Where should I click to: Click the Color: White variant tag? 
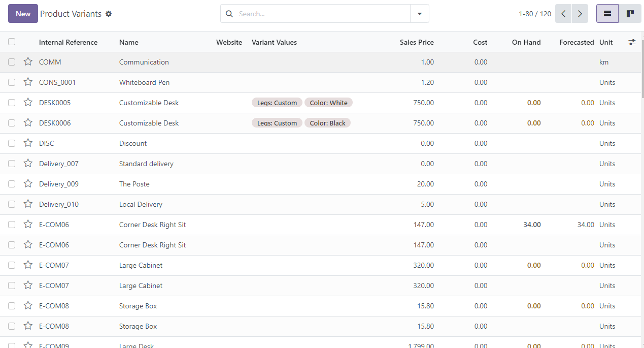click(328, 102)
